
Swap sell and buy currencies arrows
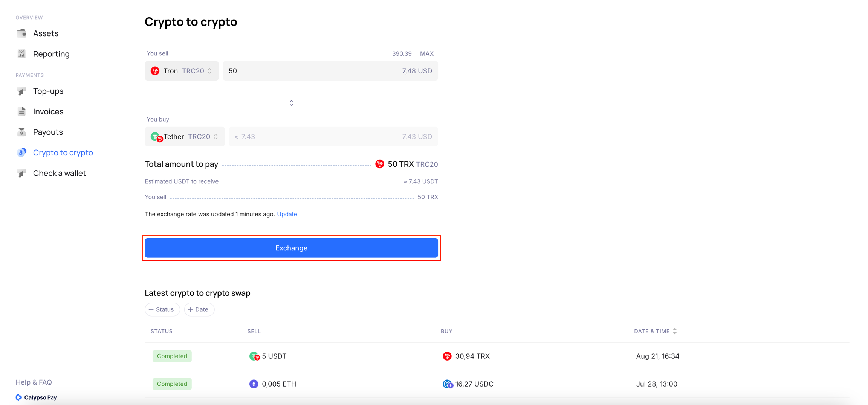291,103
